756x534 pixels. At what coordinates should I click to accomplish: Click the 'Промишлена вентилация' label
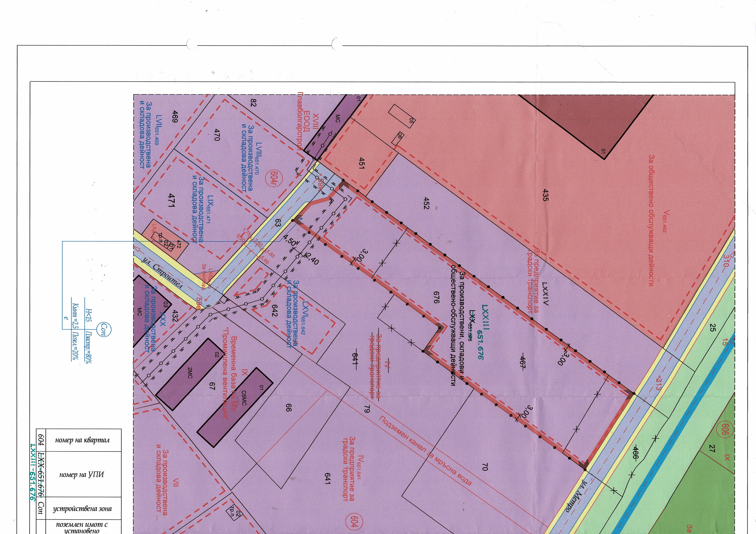coord(226,374)
